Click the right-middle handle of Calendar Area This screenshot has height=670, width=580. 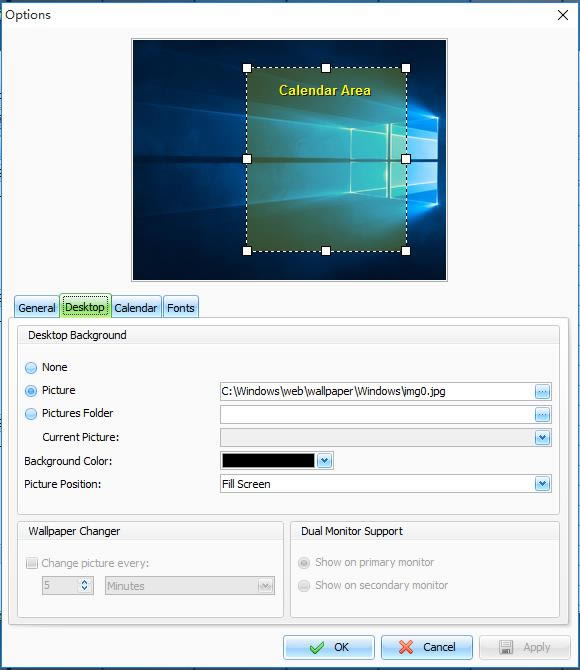(406, 159)
